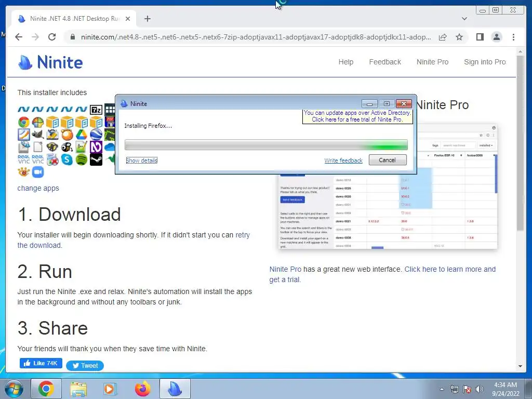Click the MusicBee bee icon

[67, 147]
